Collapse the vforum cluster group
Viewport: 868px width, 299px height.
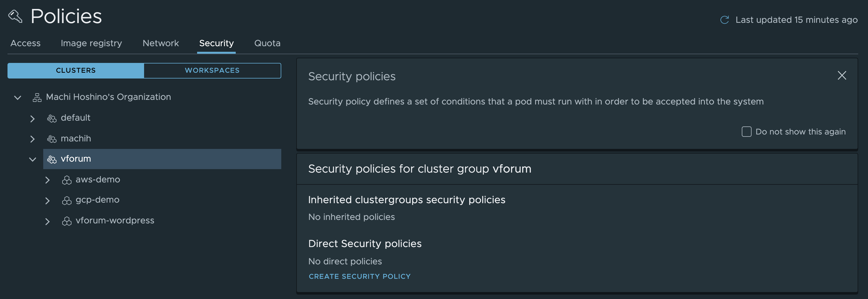click(x=32, y=159)
